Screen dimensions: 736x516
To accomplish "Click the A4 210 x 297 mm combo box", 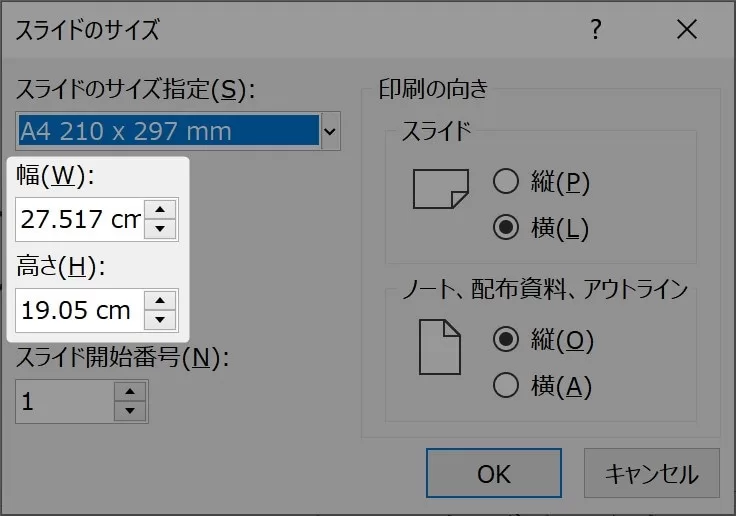I will pos(168,131).
